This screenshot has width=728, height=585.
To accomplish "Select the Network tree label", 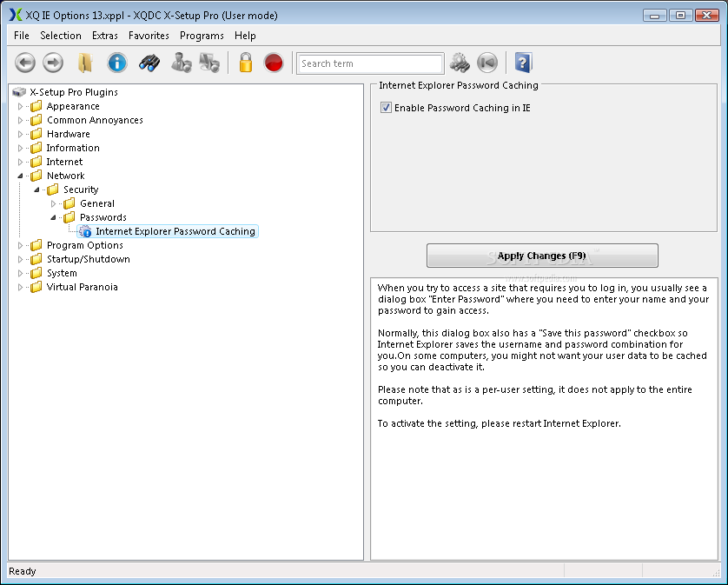I will coord(65,176).
